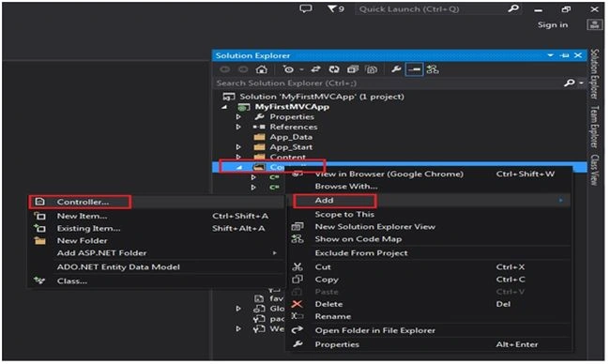Open Solution Explorer window position dropdown

[551, 55]
